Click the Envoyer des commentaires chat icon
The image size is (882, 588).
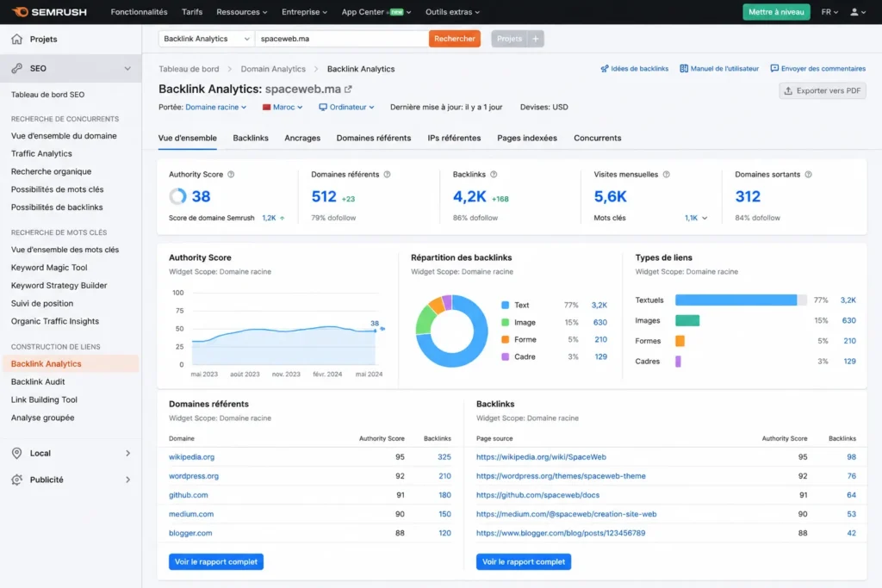coord(774,69)
